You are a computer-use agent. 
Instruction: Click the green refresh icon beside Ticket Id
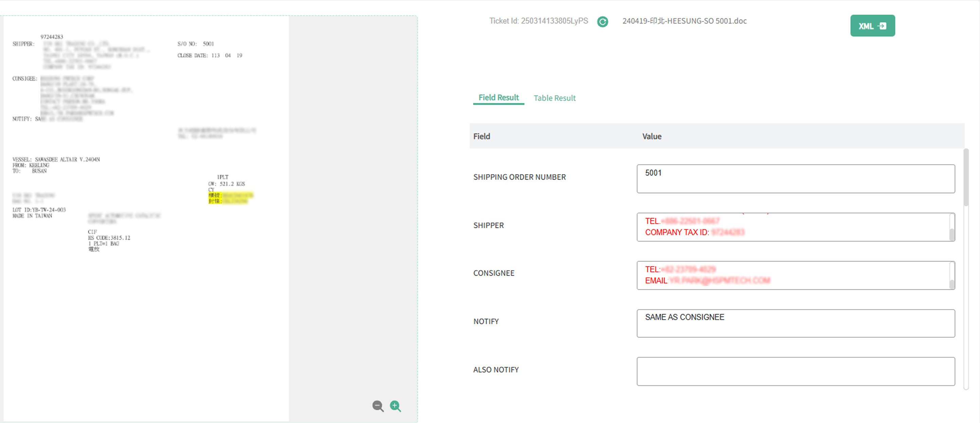pyautogui.click(x=602, y=22)
